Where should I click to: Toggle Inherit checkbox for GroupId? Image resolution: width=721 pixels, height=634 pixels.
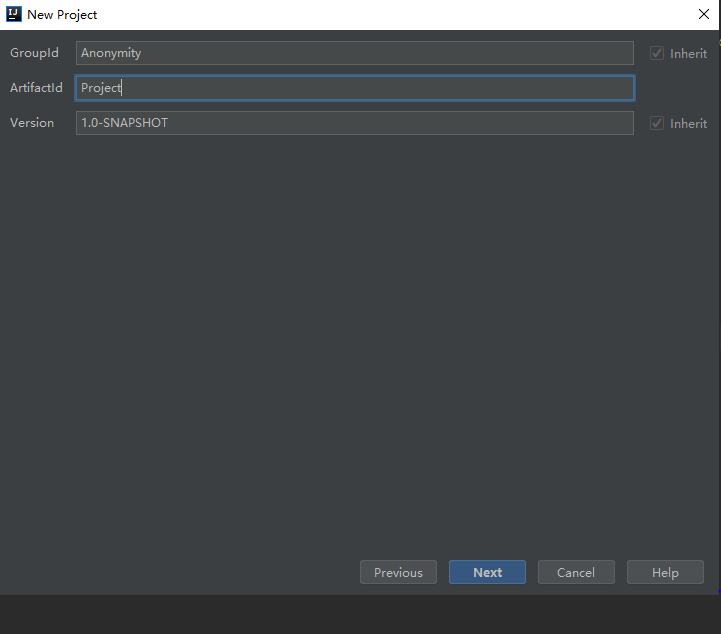click(657, 53)
